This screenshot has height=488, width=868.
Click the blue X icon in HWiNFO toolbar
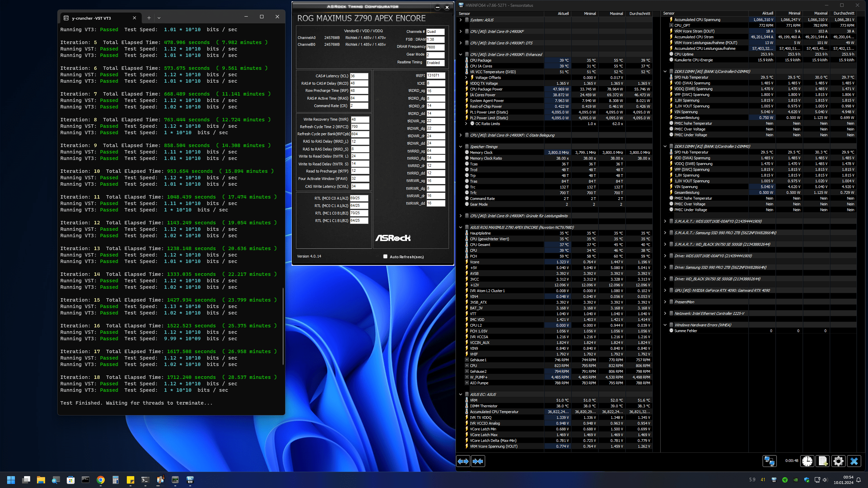(854, 461)
